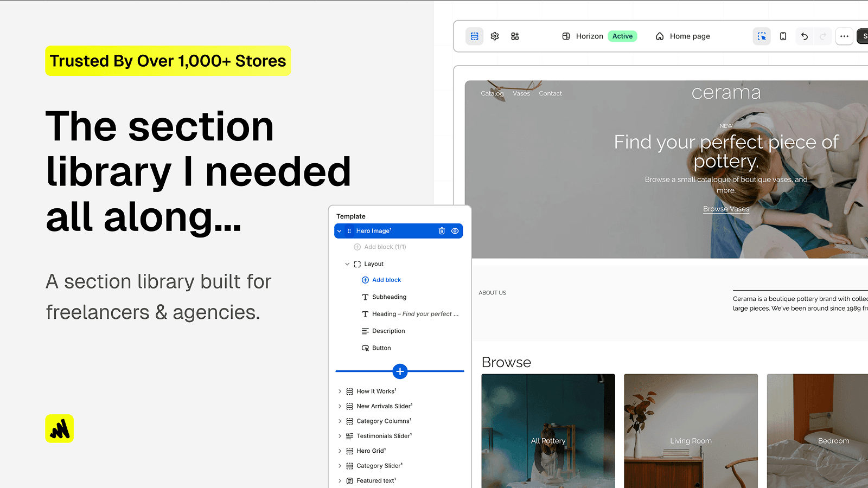Screen dimensions: 868x488
Task: Click the Home page house icon
Action: point(660,36)
